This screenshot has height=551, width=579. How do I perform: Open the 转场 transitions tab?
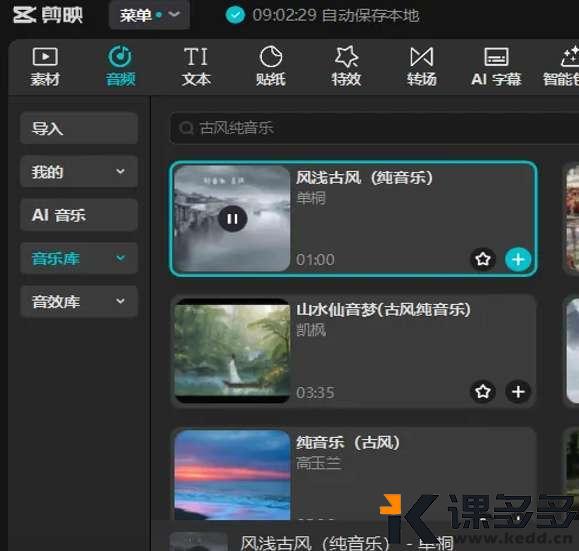[421, 67]
